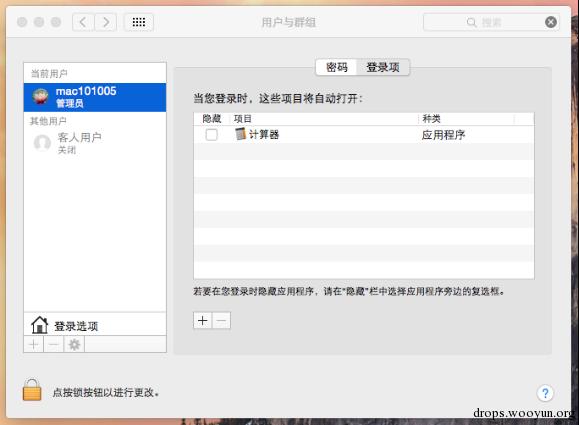Show all preferences grid icon
This screenshot has height=425, width=579.
click(138, 22)
